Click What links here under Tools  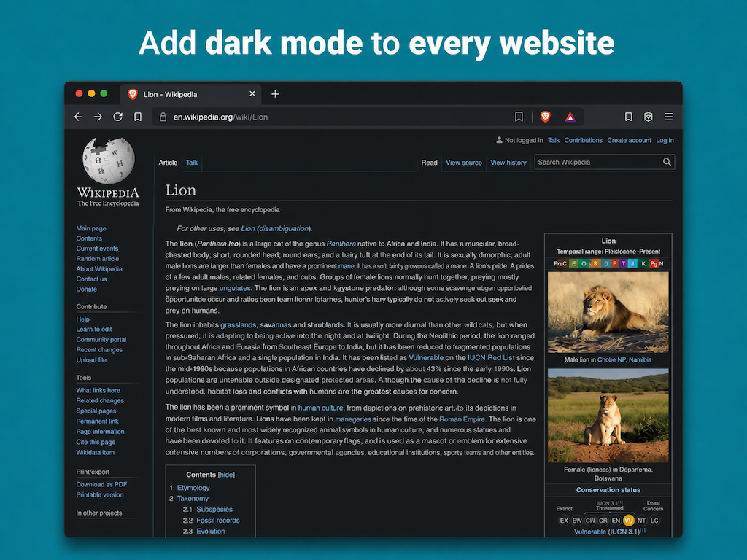pos(98,390)
